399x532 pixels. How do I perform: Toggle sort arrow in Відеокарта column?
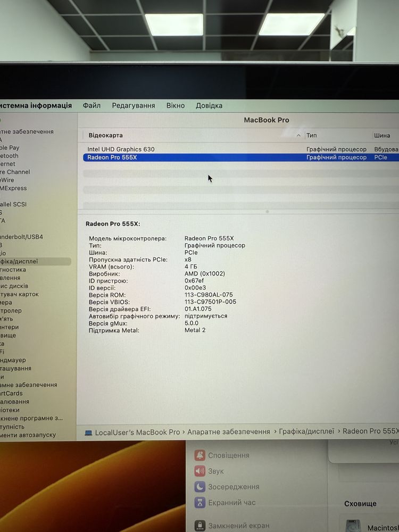298,135
